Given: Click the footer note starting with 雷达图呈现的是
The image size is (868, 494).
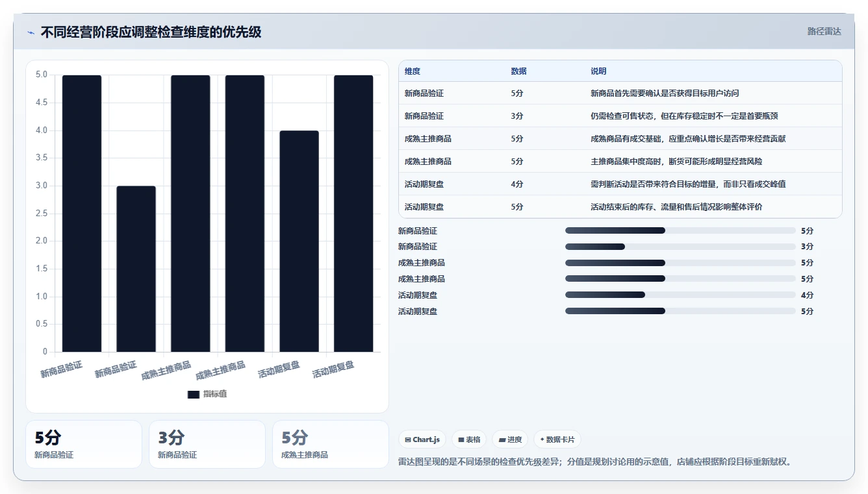Looking at the screenshot, I should coord(594,462).
